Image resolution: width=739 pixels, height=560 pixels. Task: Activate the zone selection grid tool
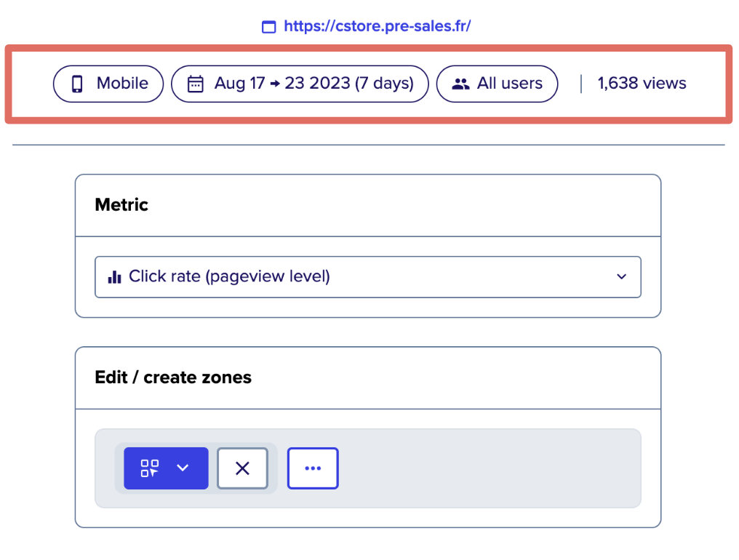[150, 468]
